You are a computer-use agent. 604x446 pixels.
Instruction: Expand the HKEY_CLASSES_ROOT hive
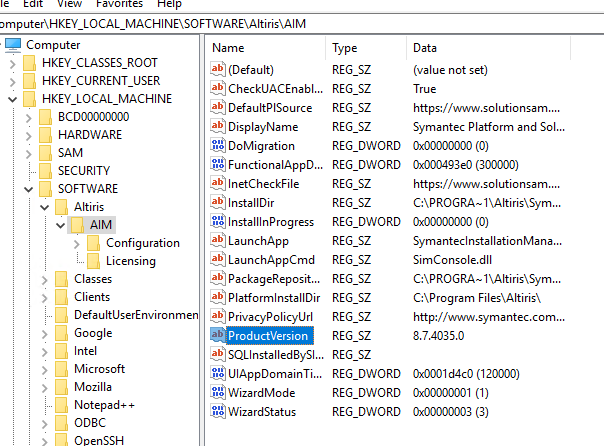coord(13,64)
